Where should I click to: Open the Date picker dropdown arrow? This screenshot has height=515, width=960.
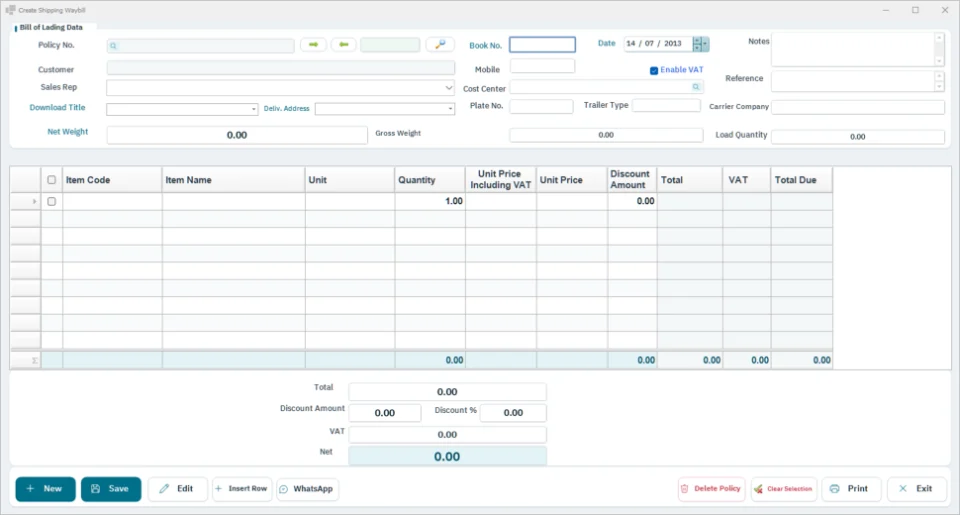[x=705, y=43]
